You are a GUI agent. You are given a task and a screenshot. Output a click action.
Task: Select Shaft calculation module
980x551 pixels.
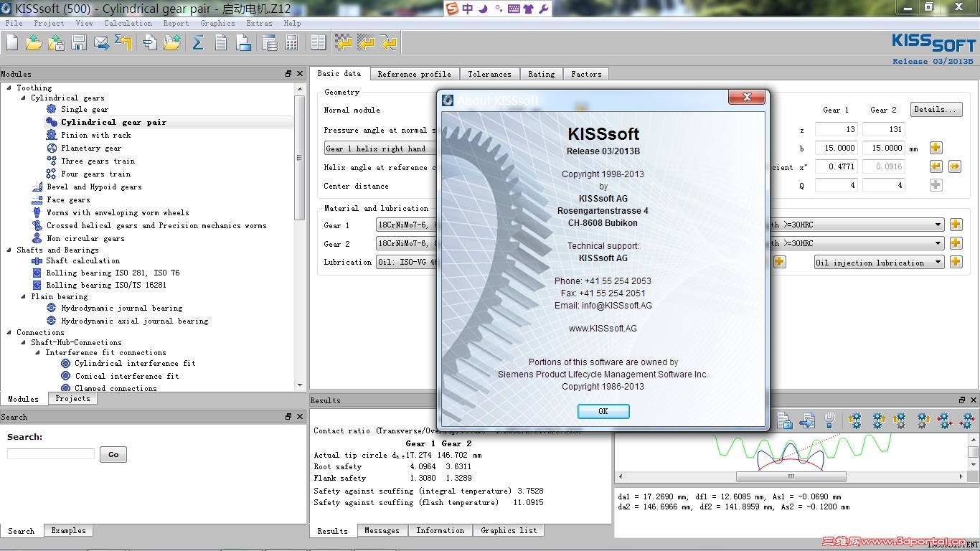coord(83,260)
